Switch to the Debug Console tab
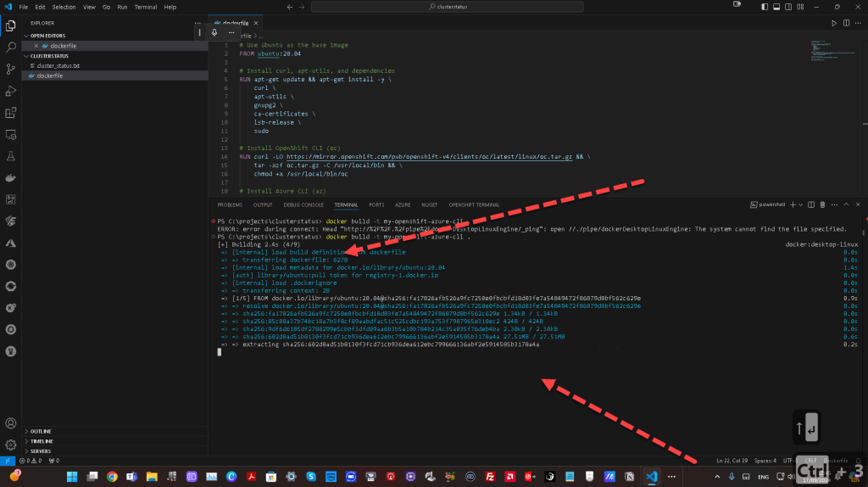 (x=303, y=205)
